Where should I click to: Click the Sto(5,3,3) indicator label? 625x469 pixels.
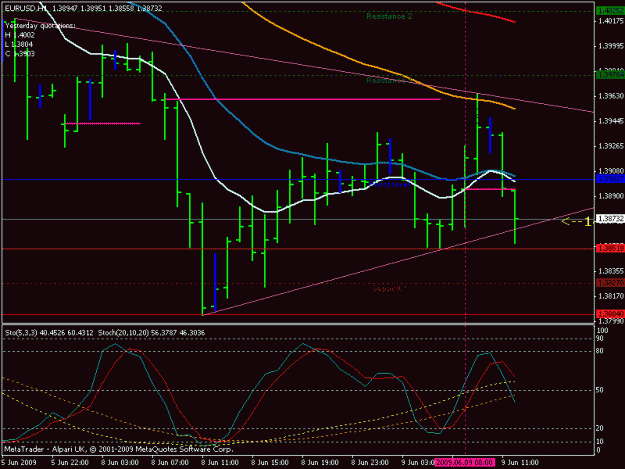(49, 332)
